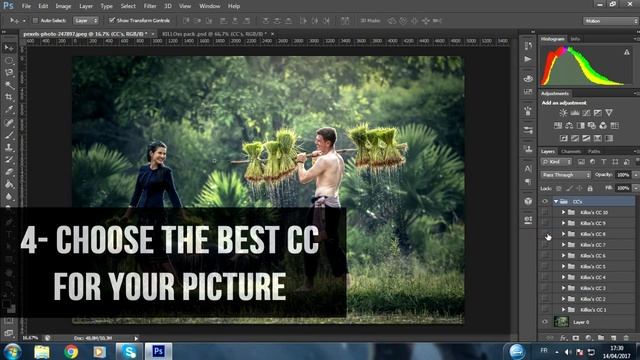Uncheck Show Transform Controls
The width and height of the screenshot is (640, 360).
tap(111, 20)
